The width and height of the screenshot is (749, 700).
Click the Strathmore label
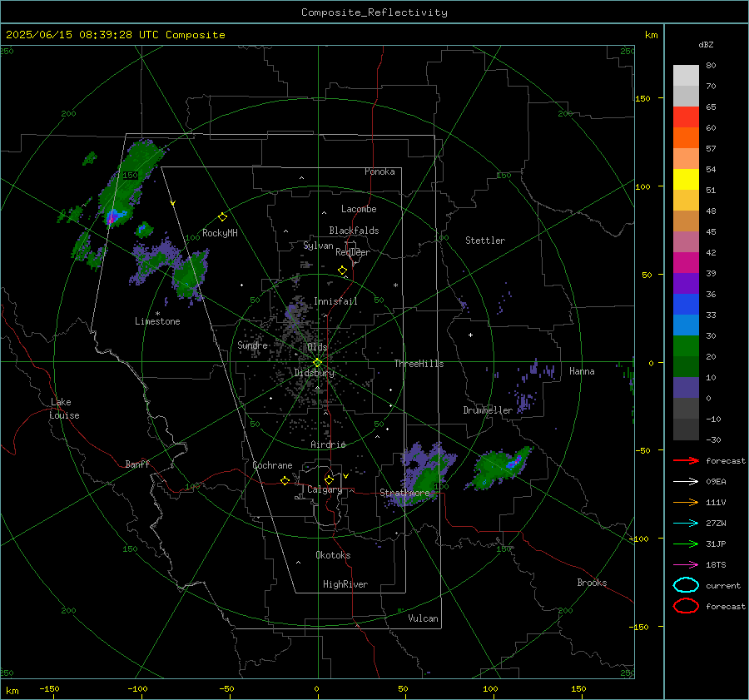click(x=404, y=493)
